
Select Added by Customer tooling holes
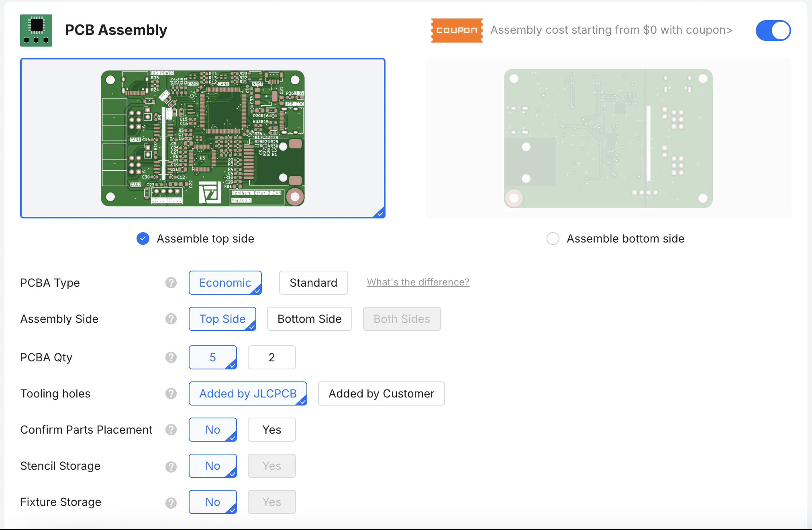[x=381, y=393]
